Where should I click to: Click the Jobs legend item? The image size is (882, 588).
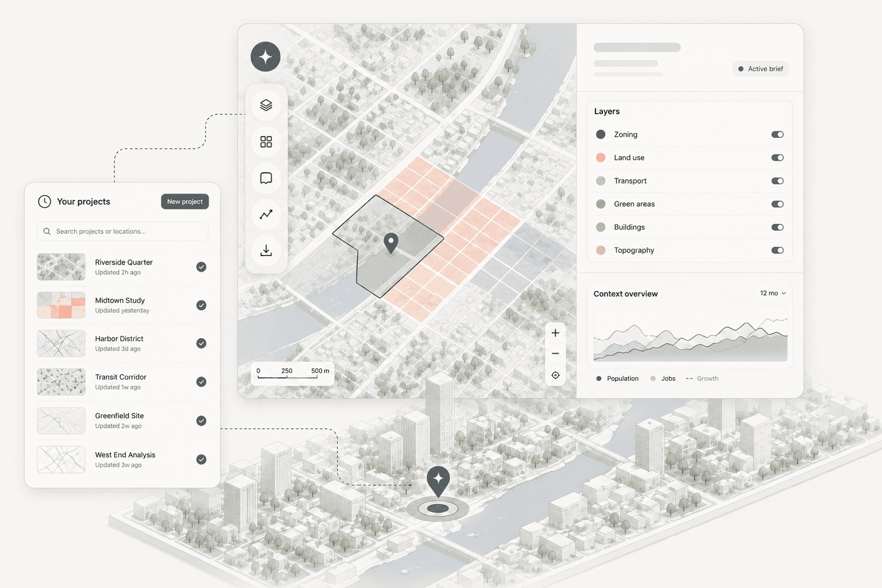(663, 378)
